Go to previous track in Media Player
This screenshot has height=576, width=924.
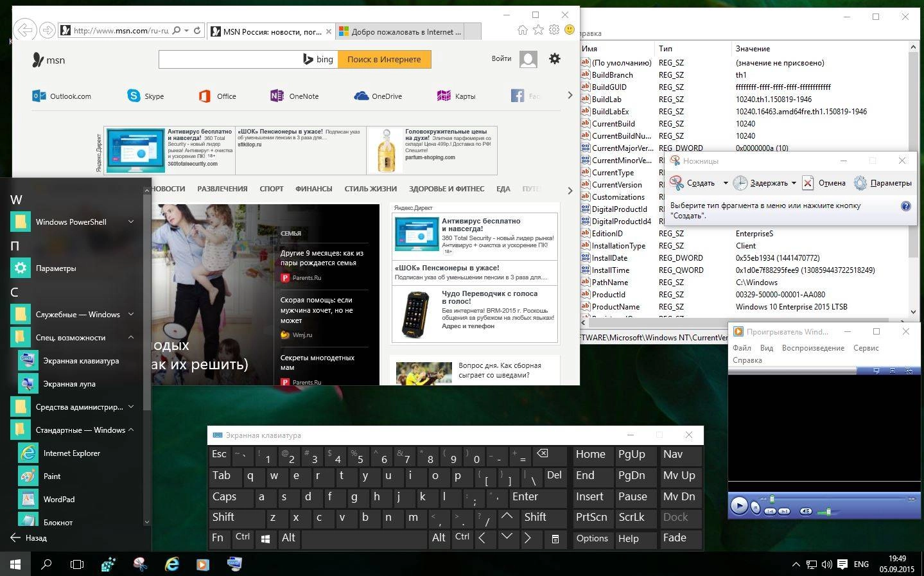[x=770, y=511]
